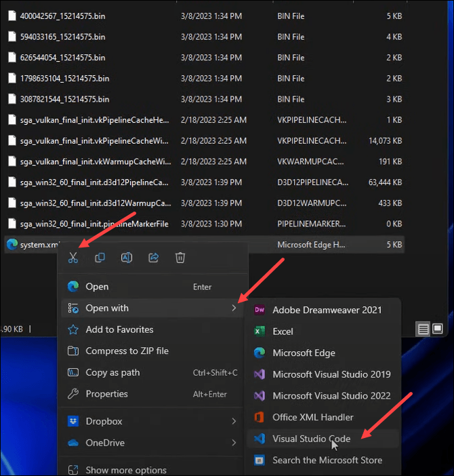Viewport: 454px width, 476px height.
Task: Click the Cut scissors icon
Action: click(x=73, y=258)
